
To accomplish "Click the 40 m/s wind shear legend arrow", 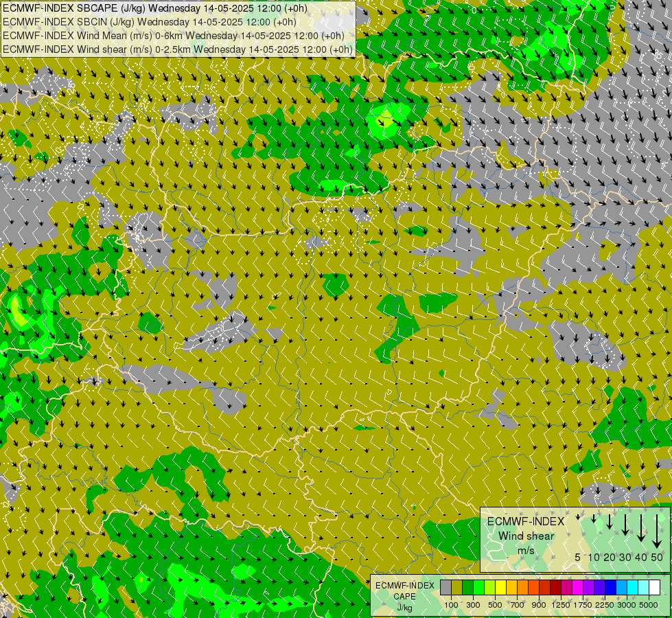I will coord(641,527).
